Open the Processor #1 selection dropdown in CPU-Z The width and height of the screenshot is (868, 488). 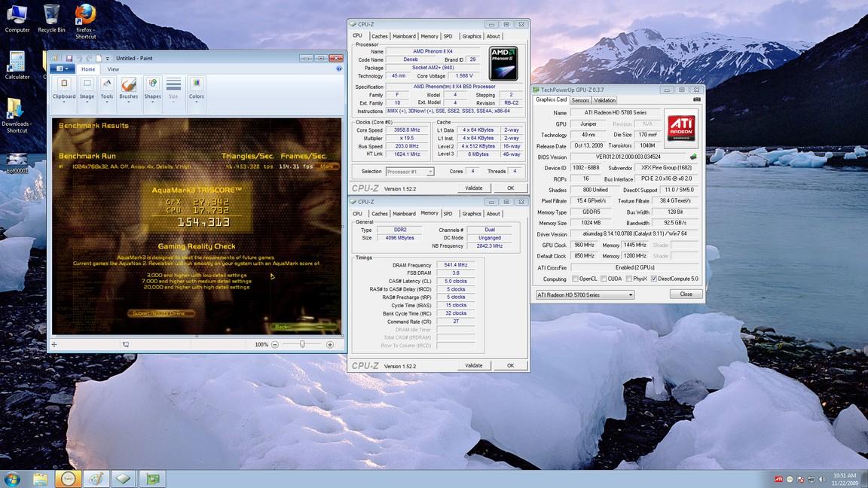(410, 172)
